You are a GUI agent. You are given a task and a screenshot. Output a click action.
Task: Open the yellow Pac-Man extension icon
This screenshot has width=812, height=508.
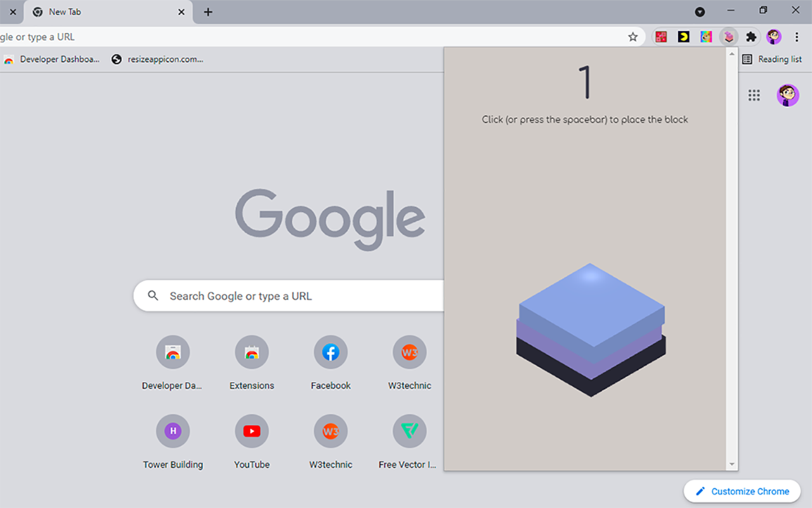click(683, 37)
